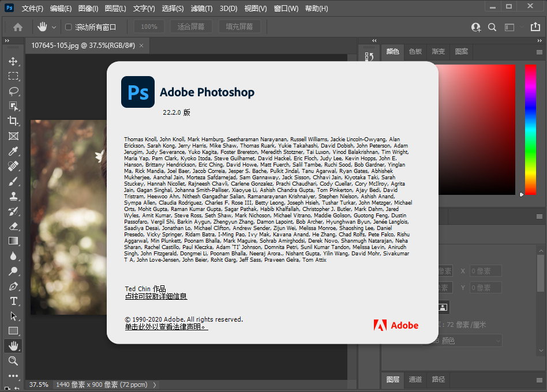Image resolution: width=547 pixels, height=392 pixels.
Task: Open the cloud user invite icon
Action: point(476,27)
